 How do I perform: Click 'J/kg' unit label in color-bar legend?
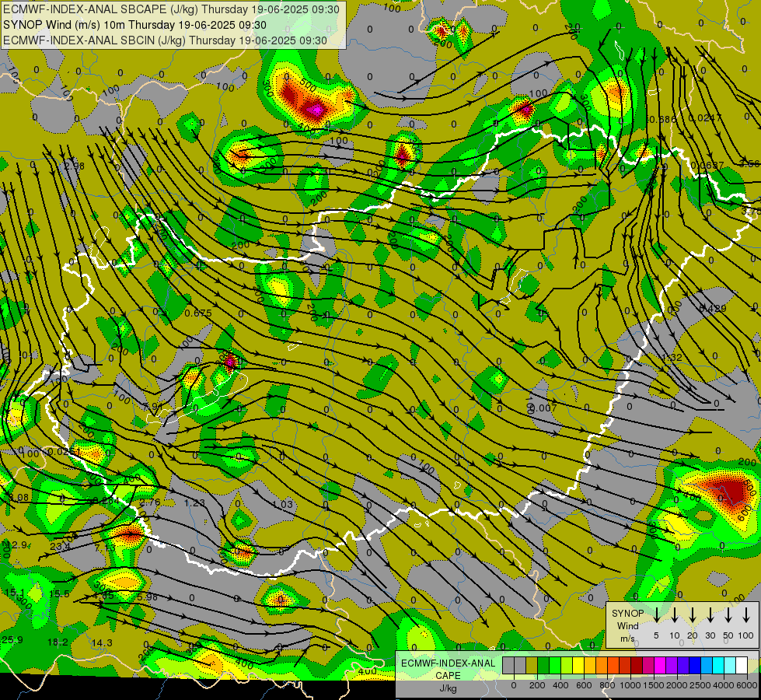tap(448, 688)
